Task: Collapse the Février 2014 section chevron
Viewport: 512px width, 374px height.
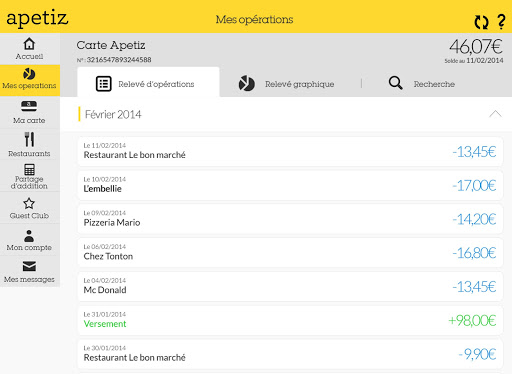Action: (495, 114)
